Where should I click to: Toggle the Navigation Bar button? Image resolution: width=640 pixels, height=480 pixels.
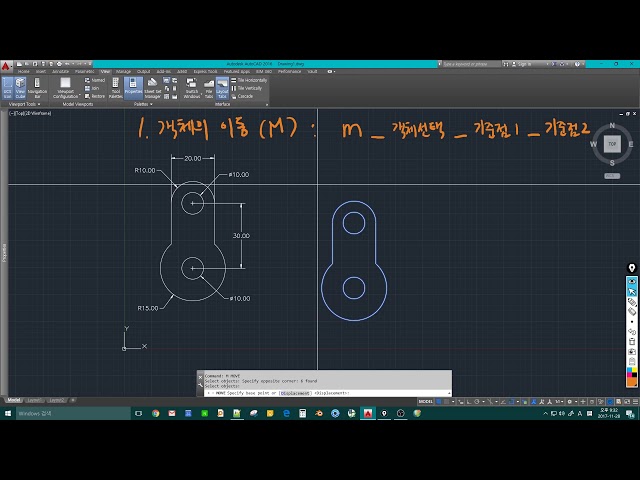pyautogui.click(x=37, y=88)
